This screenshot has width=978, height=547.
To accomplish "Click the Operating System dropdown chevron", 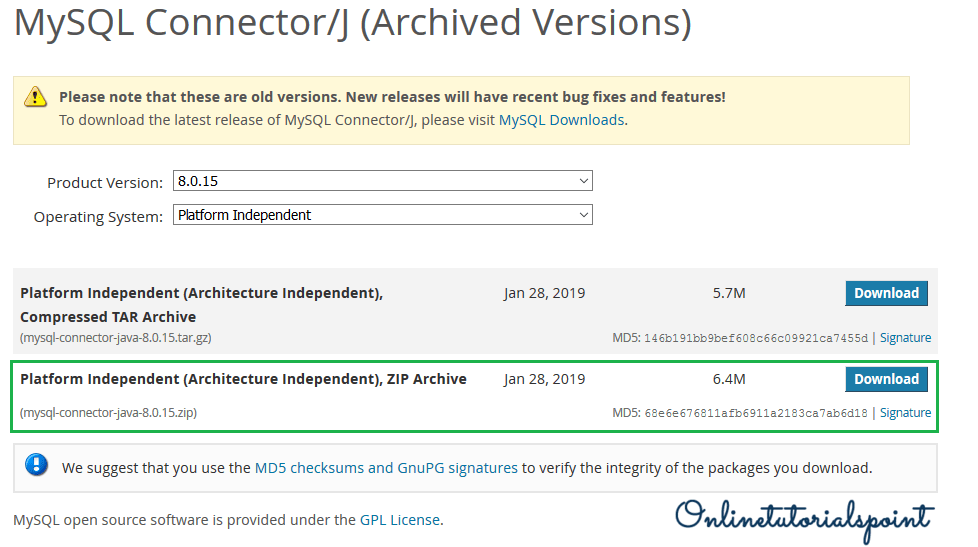I will 584,215.
